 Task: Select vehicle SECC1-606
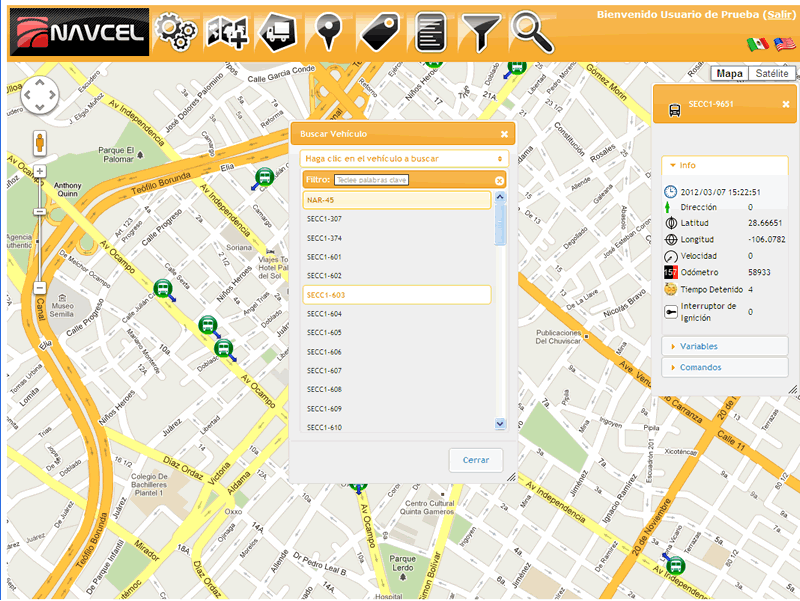pyautogui.click(x=397, y=352)
